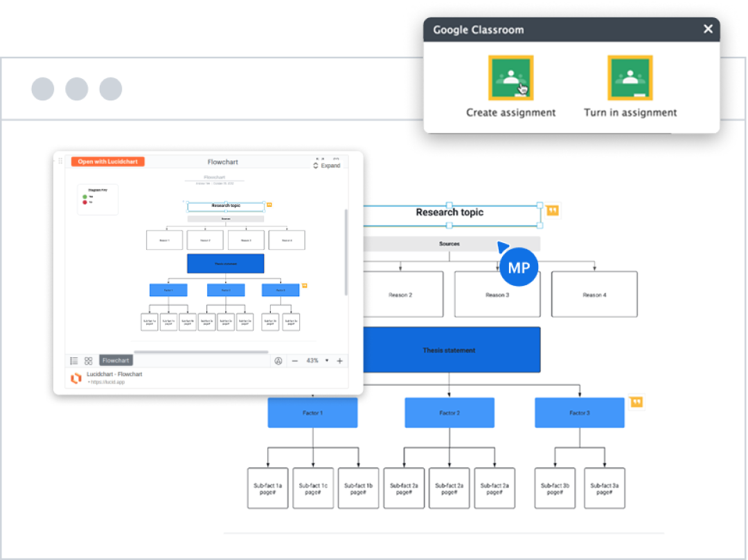The width and height of the screenshot is (748, 560).
Task: Open page list view icon in embed footer
Action: coord(74,361)
